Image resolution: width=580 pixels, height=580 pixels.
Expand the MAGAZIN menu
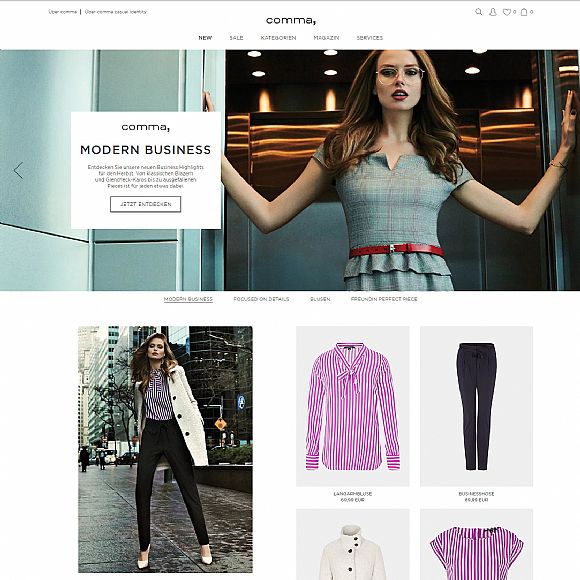(x=326, y=38)
